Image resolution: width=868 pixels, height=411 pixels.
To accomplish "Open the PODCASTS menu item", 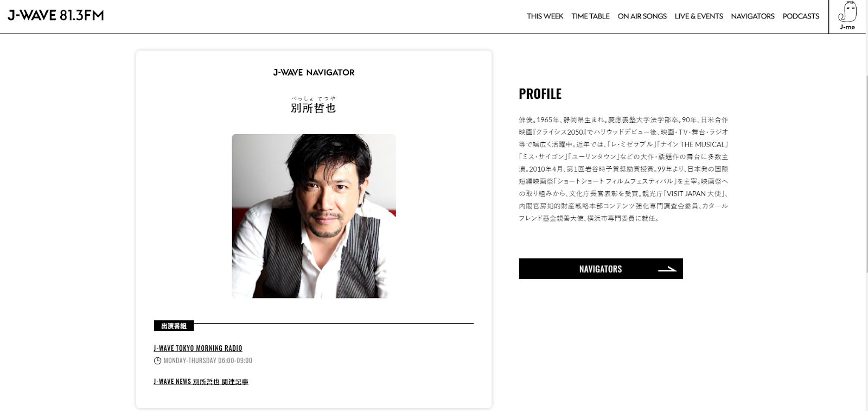I will tap(801, 16).
